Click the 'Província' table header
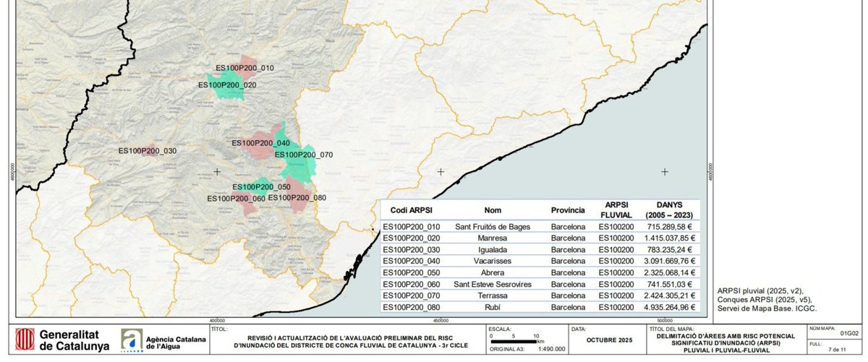The width and height of the screenshot is (868, 362). click(568, 210)
